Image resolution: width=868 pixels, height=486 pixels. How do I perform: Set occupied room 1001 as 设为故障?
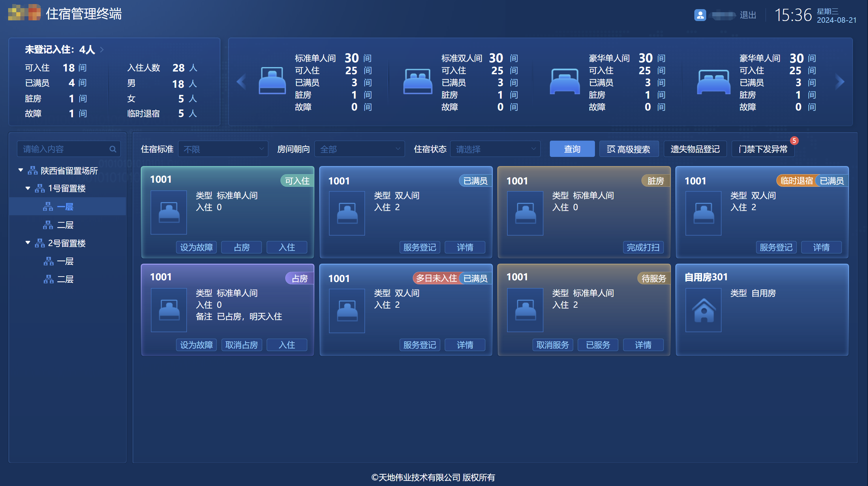tap(196, 345)
